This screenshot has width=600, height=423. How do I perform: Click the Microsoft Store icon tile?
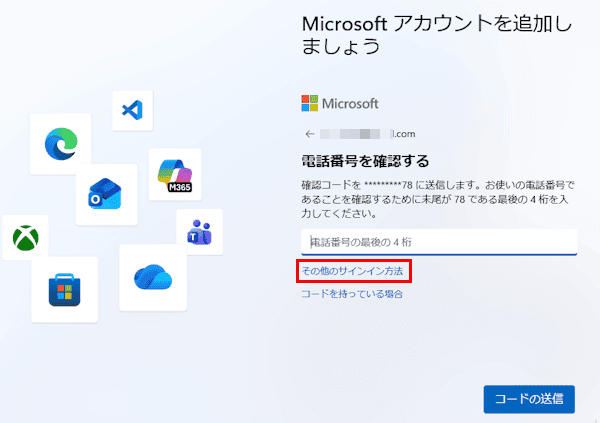pos(64,290)
